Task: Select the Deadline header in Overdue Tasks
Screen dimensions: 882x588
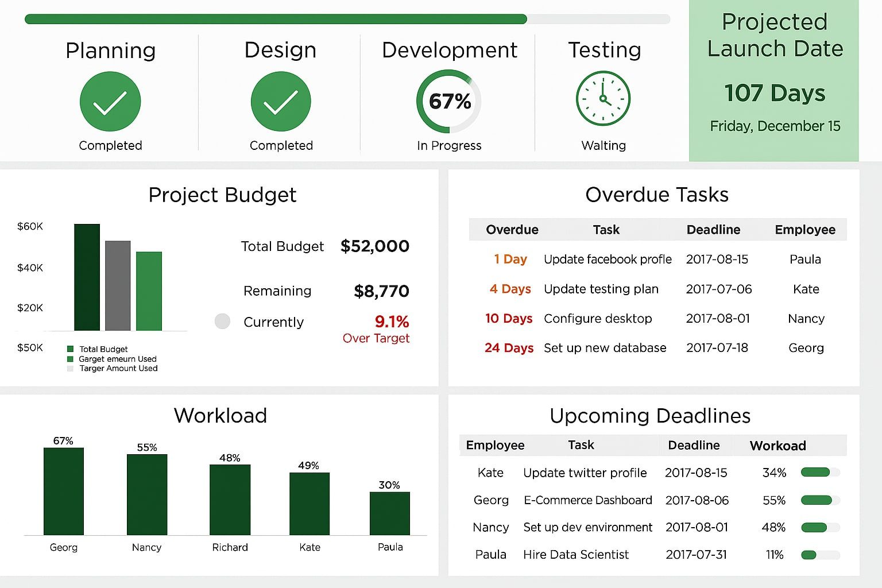Action: coord(713,230)
